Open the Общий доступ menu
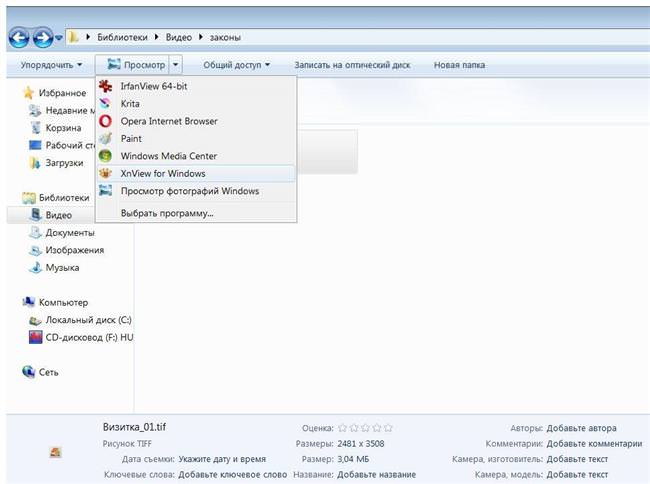650x484 pixels. 236,65
